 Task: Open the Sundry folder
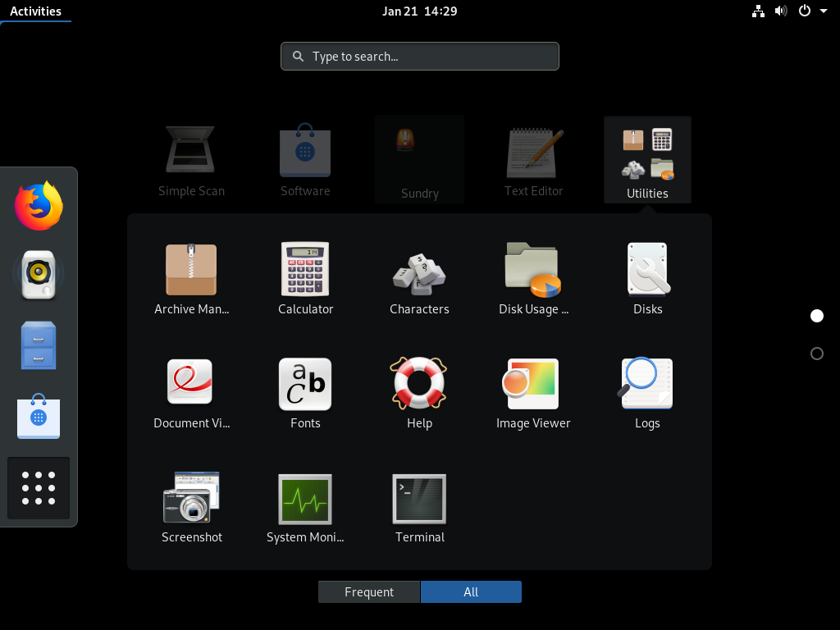tap(419, 160)
